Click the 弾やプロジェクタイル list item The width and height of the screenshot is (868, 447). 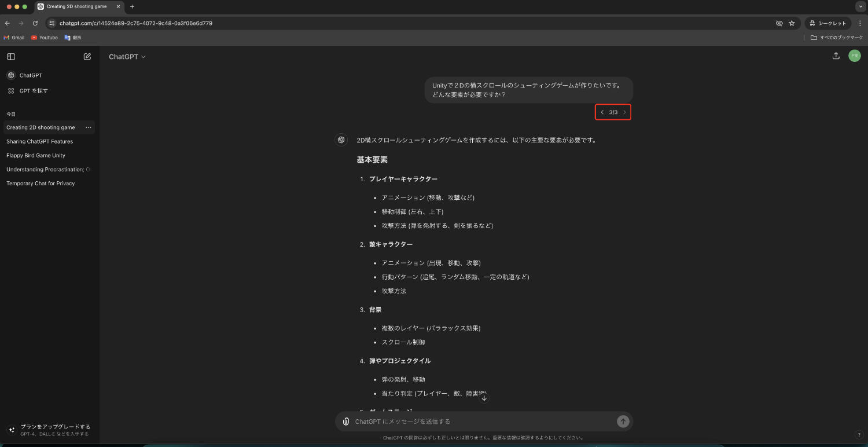pos(400,361)
